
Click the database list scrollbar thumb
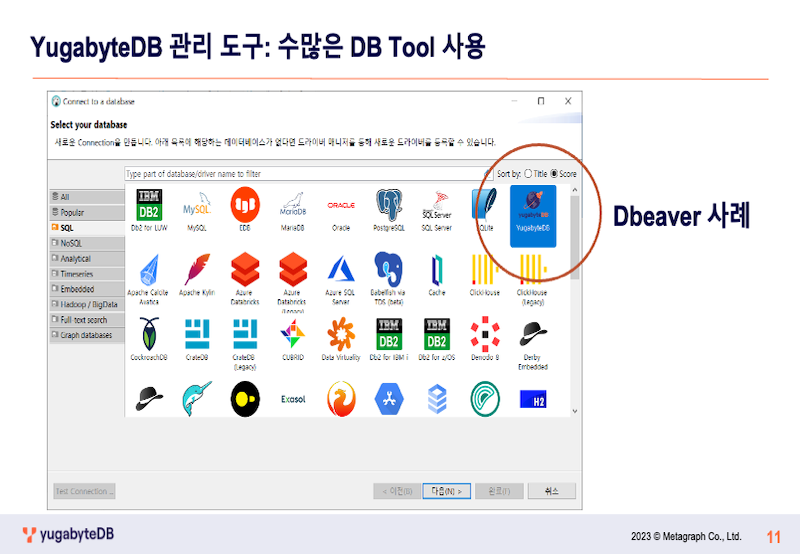point(574,237)
